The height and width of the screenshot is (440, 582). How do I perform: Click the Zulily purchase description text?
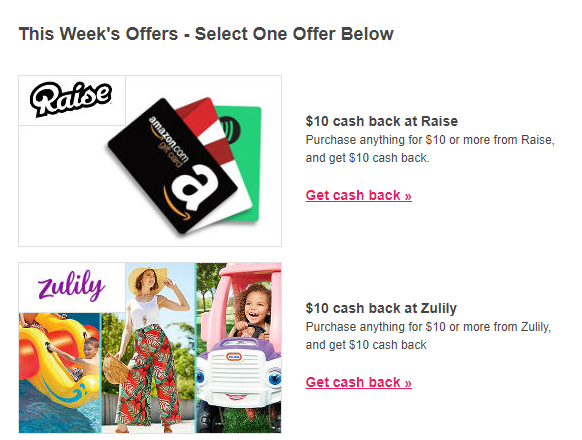(x=428, y=336)
